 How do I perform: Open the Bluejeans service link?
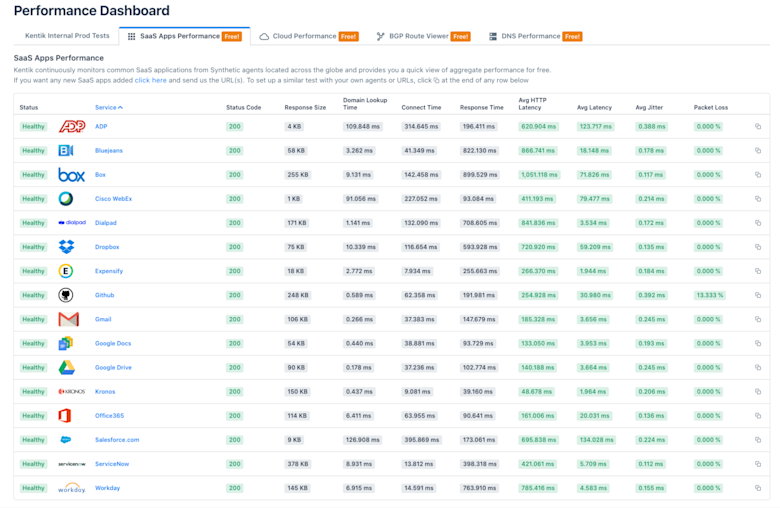108,150
